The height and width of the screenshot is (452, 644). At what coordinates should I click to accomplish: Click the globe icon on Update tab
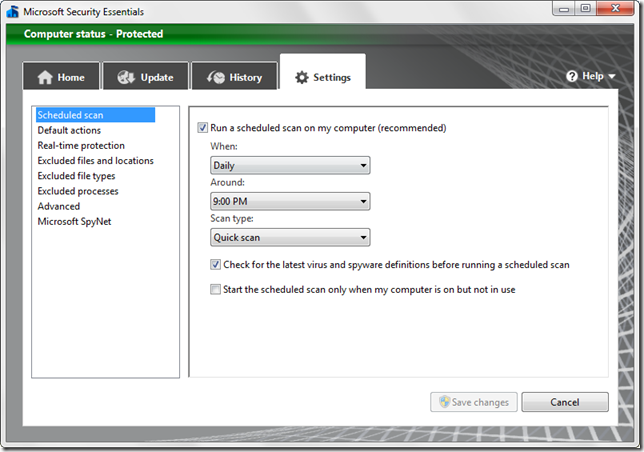[x=126, y=77]
